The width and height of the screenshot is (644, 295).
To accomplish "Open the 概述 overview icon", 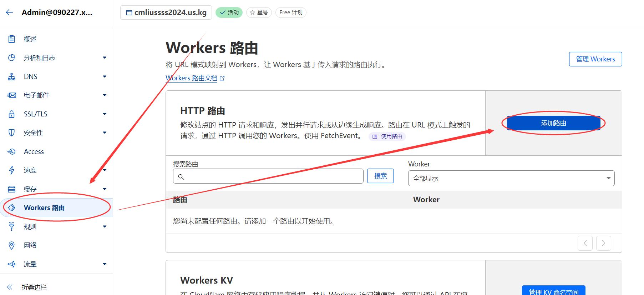I will (12, 39).
